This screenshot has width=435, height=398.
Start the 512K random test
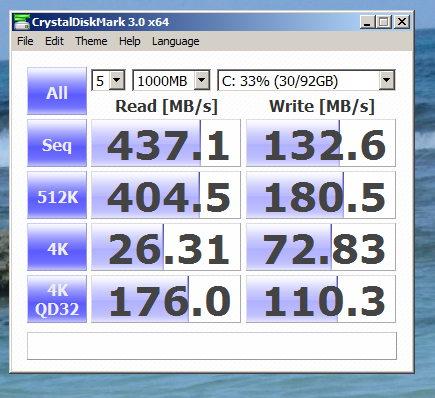coord(57,195)
